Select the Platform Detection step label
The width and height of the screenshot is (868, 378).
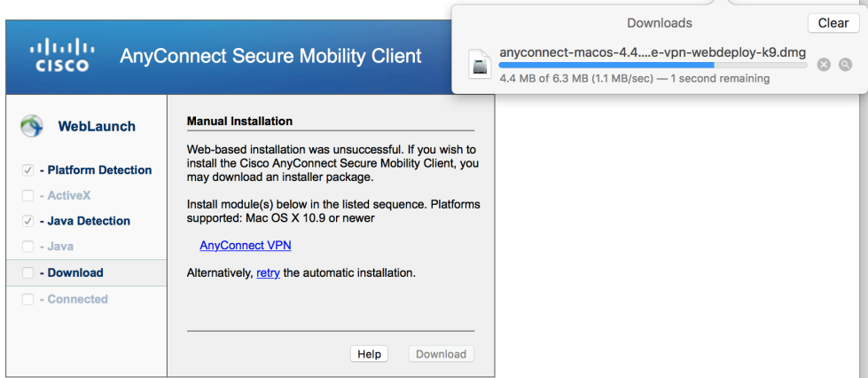pos(96,170)
